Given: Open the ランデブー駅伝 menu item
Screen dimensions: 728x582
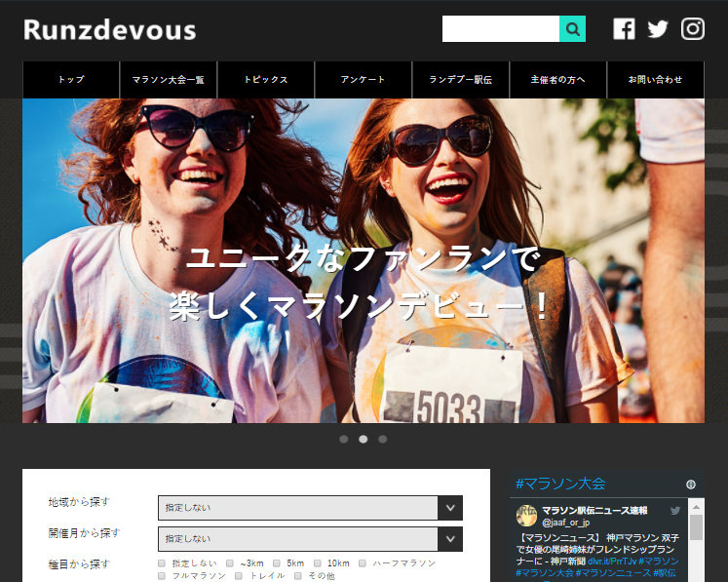Looking at the screenshot, I should point(461,79).
